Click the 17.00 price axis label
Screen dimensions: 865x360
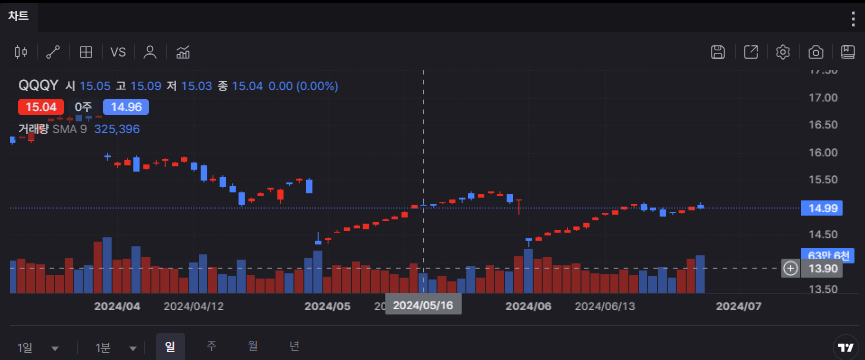click(823, 98)
